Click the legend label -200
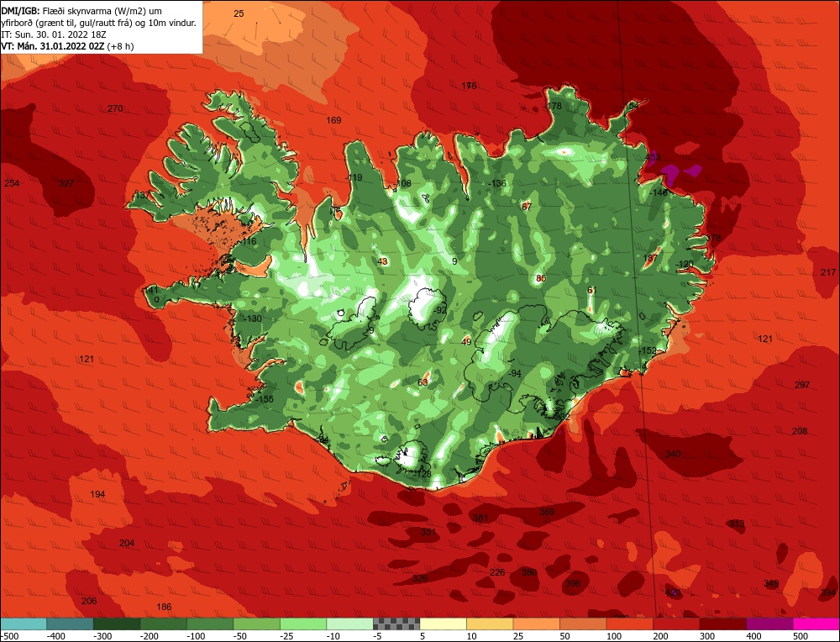 tap(150, 636)
